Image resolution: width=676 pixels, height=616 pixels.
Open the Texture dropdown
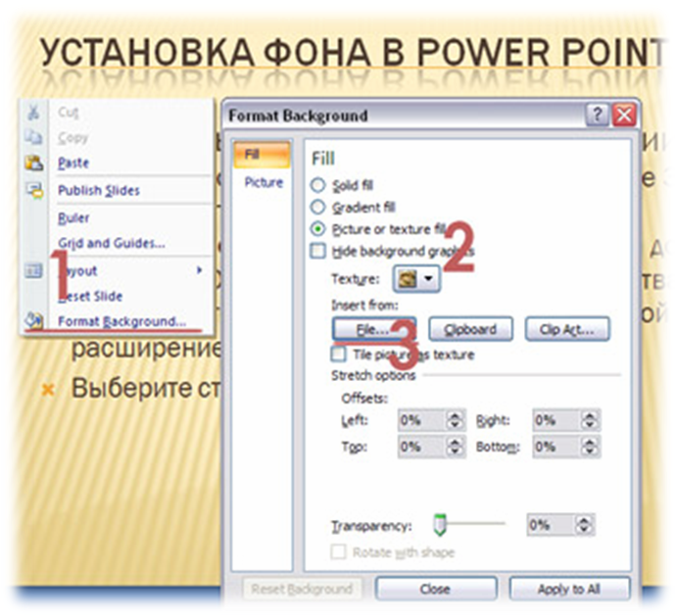click(416, 279)
